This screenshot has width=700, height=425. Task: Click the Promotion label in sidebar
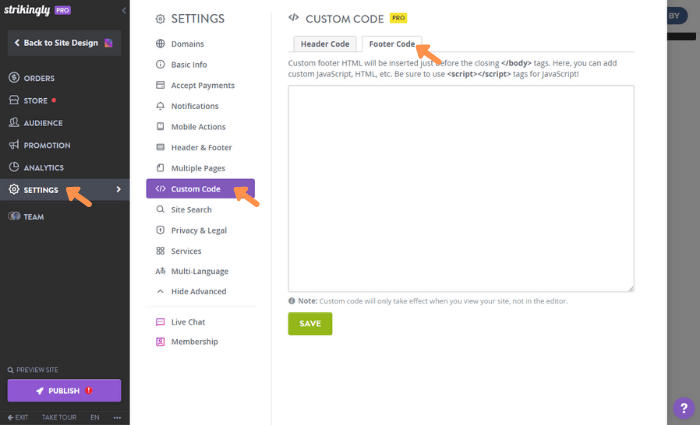pos(47,145)
